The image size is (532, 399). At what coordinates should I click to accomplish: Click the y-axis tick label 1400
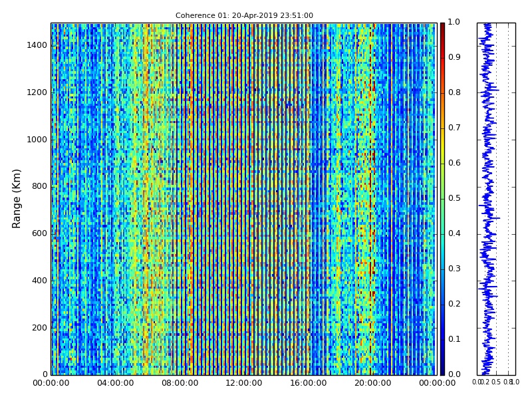[x=37, y=45]
